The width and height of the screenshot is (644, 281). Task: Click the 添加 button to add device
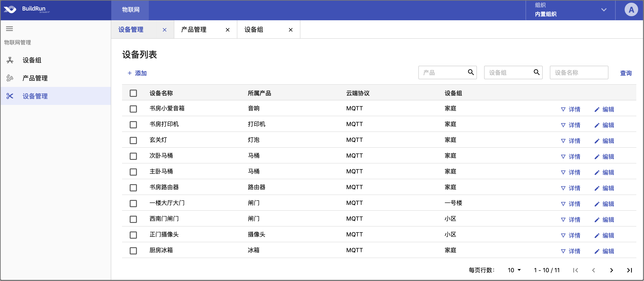pos(137,73)
